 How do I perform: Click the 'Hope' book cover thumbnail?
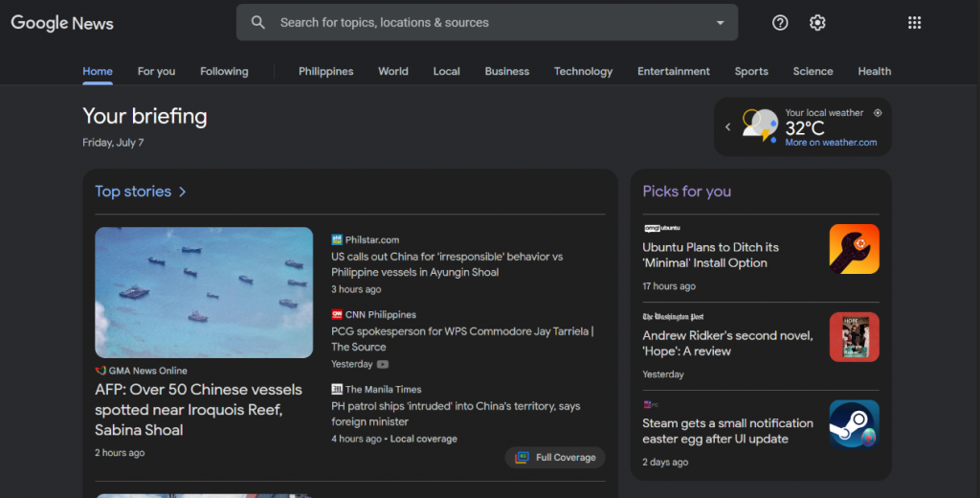click(x=855, y=337)
